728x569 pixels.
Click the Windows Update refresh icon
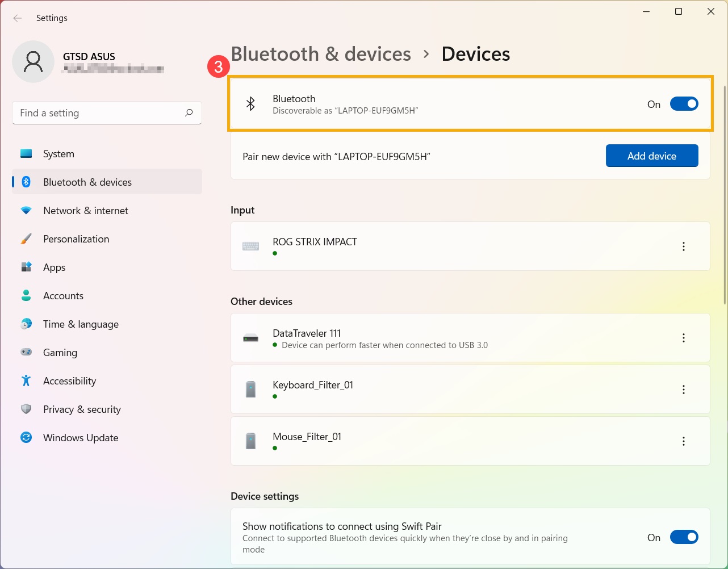(x=26, y=438)
